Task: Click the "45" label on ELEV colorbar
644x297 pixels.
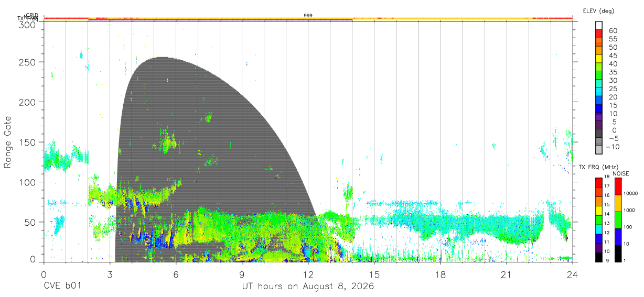Action: click(x=613, y=56)
